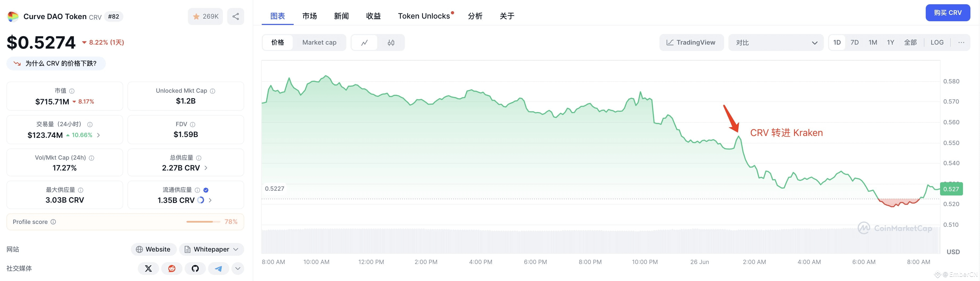Click 为什么 CRV 的价格下跌? button
The image size is (980, 281).
point(56,63)
